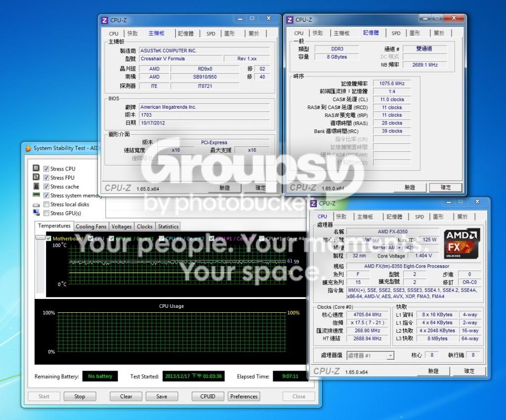Click the core speed value 4705.64 MHz

coord(367,315)
